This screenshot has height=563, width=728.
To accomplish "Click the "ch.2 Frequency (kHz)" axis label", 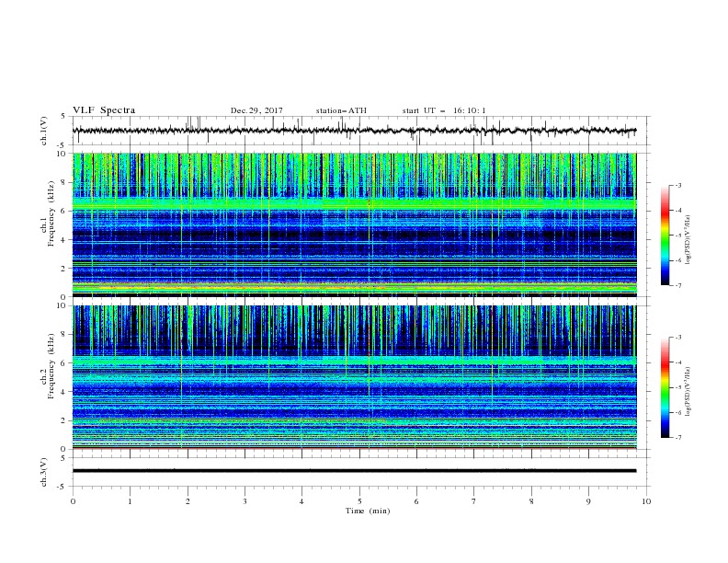I will [48, 366].
